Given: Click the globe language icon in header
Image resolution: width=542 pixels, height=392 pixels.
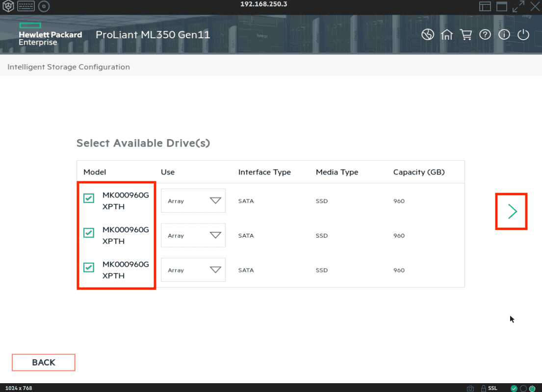Looking at the screenshot, I should 428,35.
